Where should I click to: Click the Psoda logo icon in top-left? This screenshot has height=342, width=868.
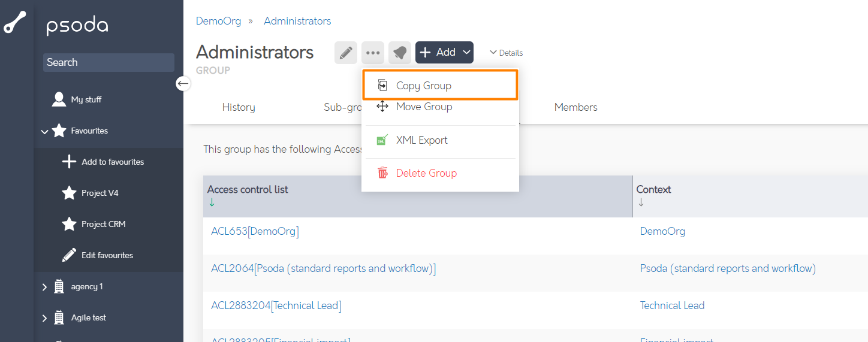click(x=15, y=23)
